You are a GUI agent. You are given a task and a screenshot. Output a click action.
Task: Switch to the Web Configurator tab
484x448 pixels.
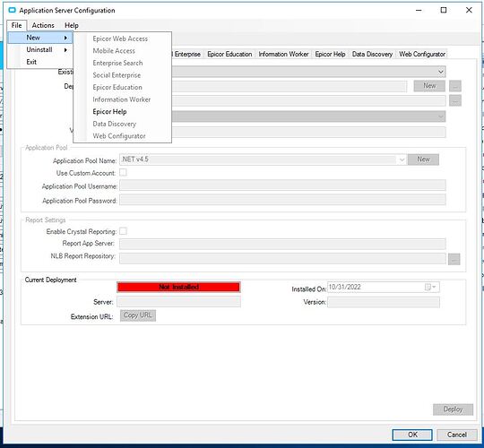(x=422, y=54)
